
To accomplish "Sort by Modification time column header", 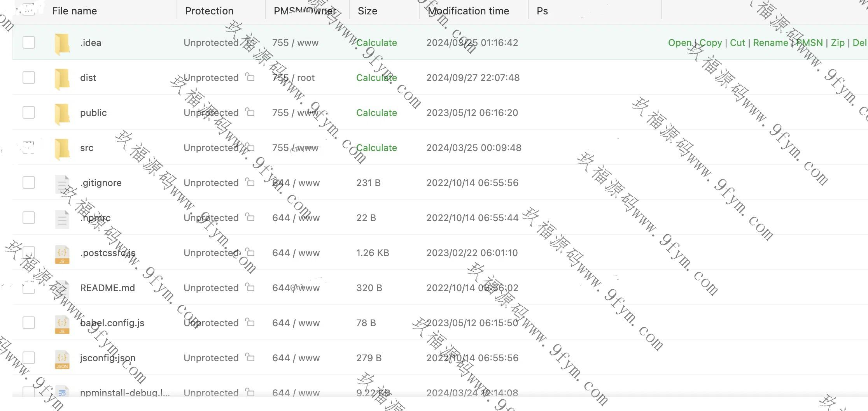I will pos(468,11).
